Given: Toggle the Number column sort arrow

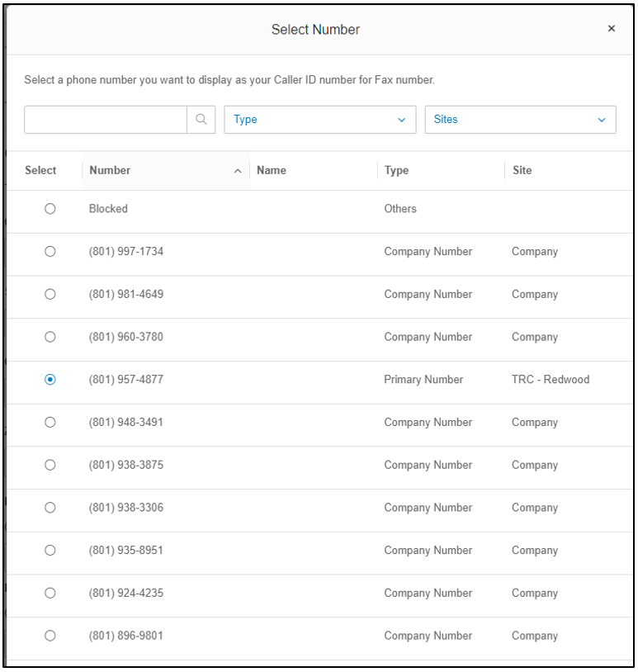Looking at the screenshot, I should coord(238,171).
